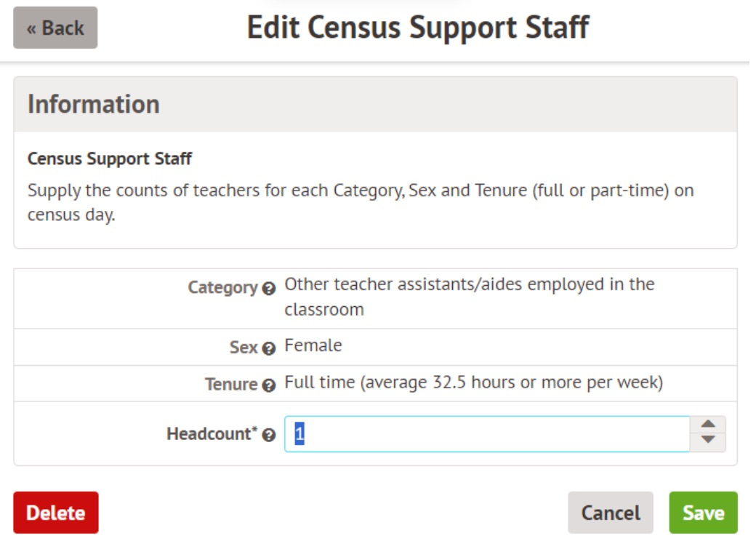Screen dimensions: 756x557
Task: Open the Tenure help tooltip icon
Action: click(x=269, y=385)
